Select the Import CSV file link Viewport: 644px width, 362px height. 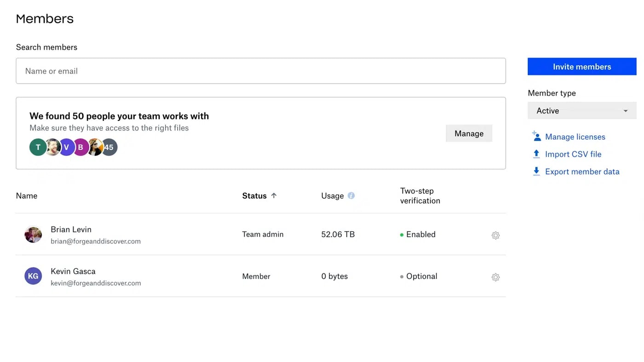573,154
